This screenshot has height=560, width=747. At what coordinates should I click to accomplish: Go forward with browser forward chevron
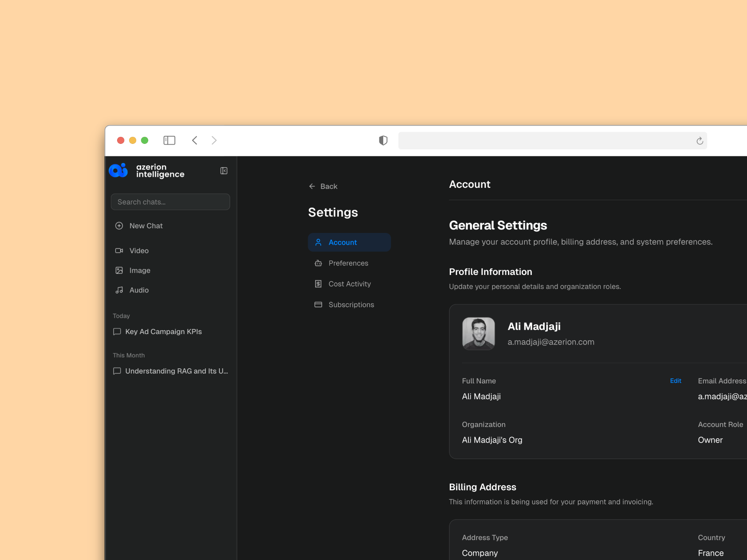coord(214,140)
